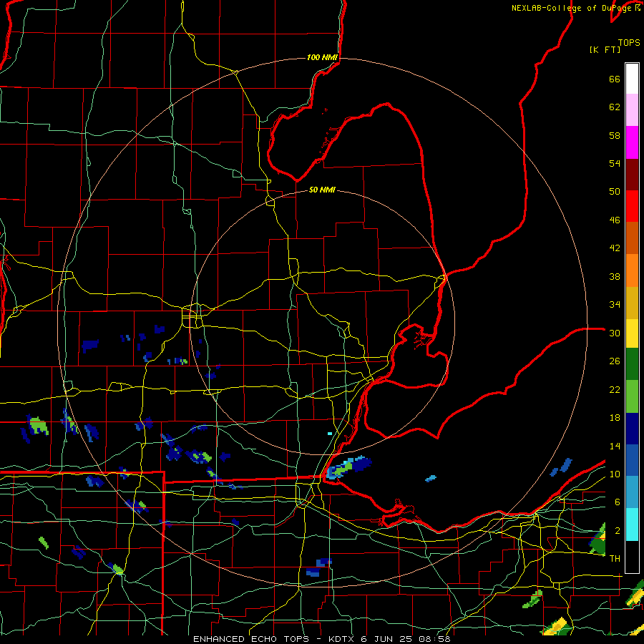Click the "30" legend value
The image size is (644, 644).
(615, 333)
